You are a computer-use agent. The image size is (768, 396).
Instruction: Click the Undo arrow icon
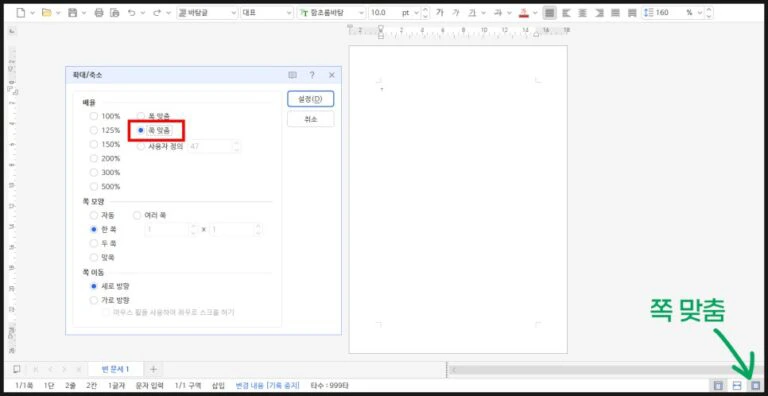[132, 13]
